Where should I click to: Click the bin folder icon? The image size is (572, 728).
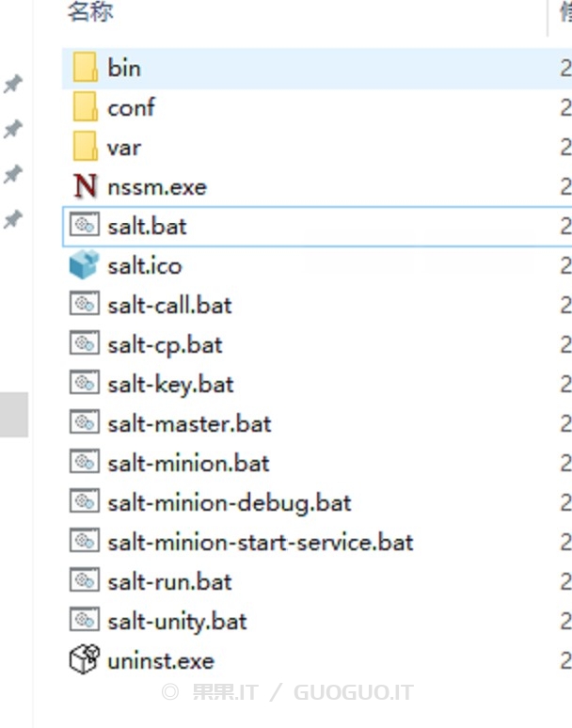(85, 68)
